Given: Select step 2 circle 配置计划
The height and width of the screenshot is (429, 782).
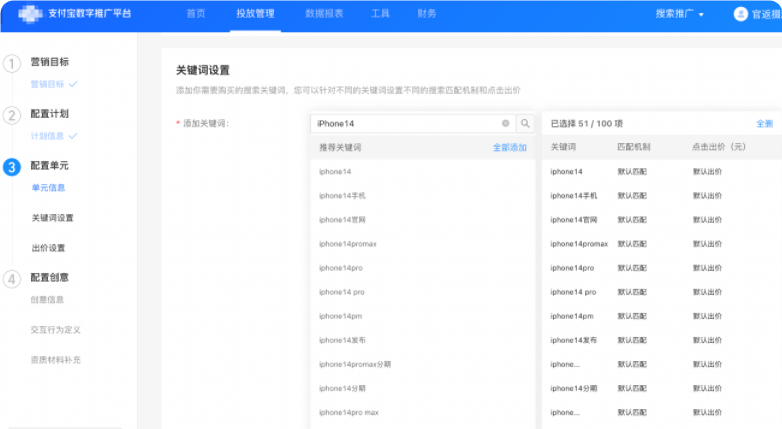Looking at the screenshot, I should point(12,116).
